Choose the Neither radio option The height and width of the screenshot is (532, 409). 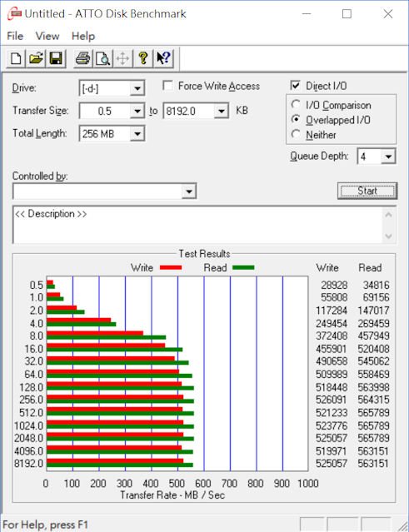coord(296,134)
